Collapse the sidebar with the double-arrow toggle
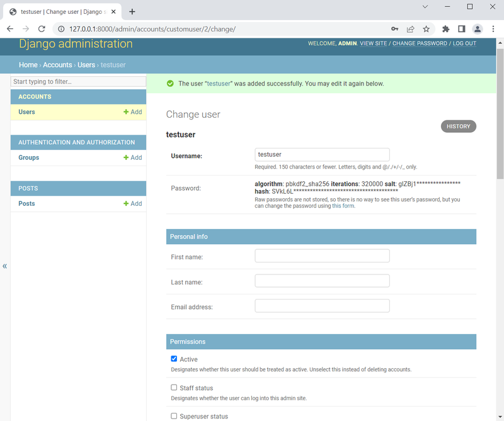This screenshot has width=504, height=421. click(x=5, y=266)
